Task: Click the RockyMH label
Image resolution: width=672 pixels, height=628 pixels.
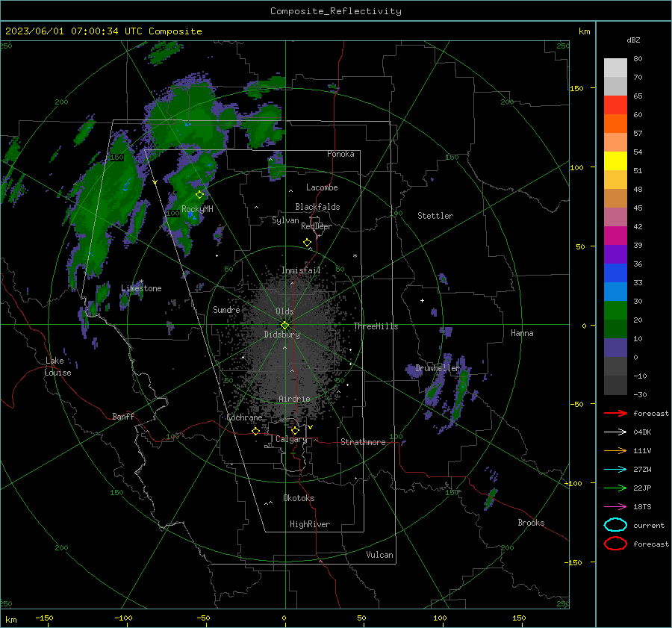Action: tap(197, 209)
